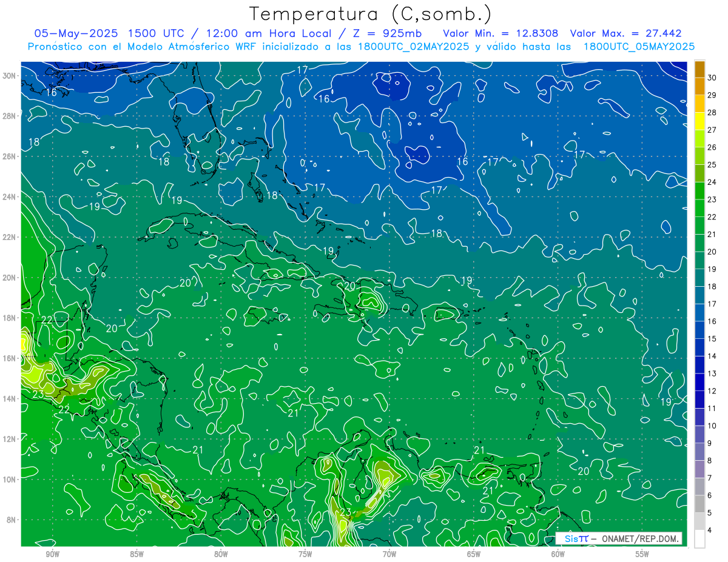Click the '28N' latitude axis label

pyautogui.click(x=10, y=116)
